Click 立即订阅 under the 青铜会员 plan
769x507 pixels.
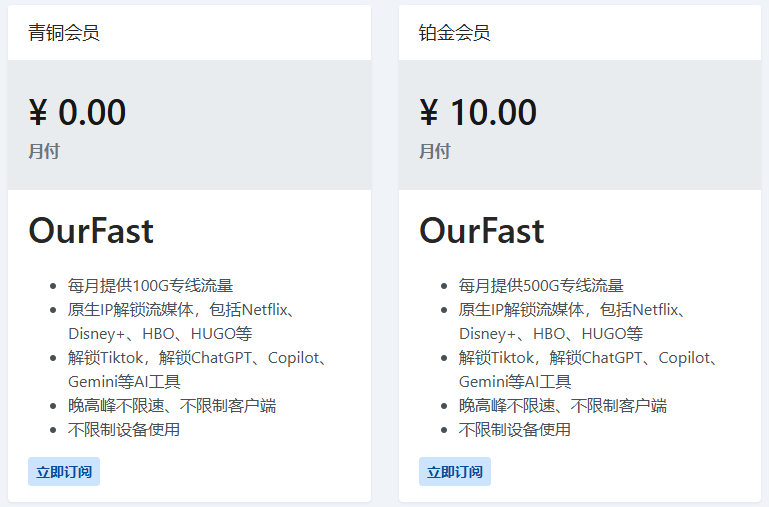tap(64, 472)
